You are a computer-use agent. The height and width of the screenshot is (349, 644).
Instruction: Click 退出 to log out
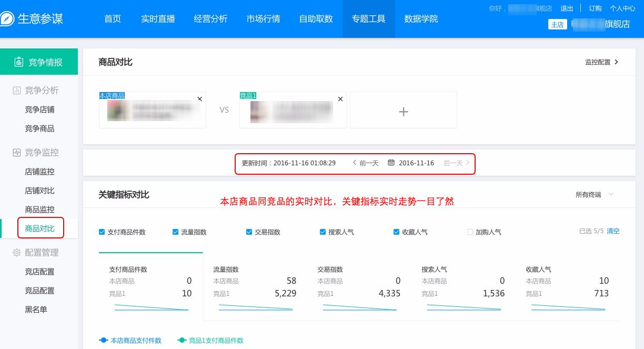click(x=567, y=8)
